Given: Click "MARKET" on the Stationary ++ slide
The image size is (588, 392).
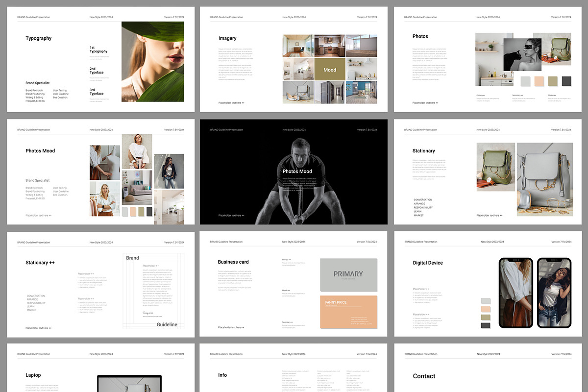Looking at the screenshot, I should click(x=32, y=310).
